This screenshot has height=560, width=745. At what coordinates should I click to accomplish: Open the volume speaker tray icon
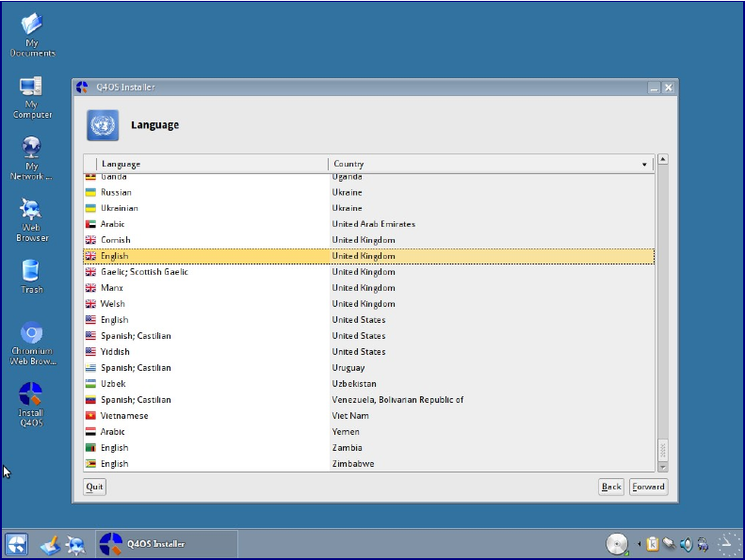point(686,544)
